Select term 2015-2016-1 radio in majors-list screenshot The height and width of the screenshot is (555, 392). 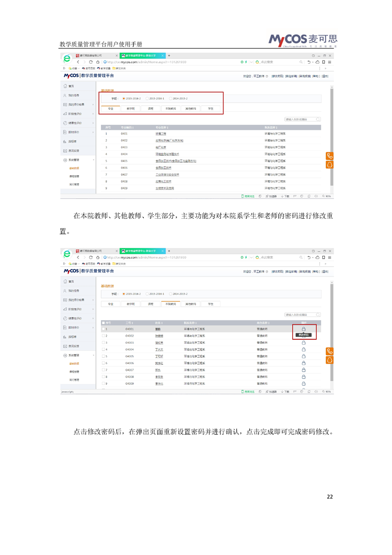click(x=147, y=98)
